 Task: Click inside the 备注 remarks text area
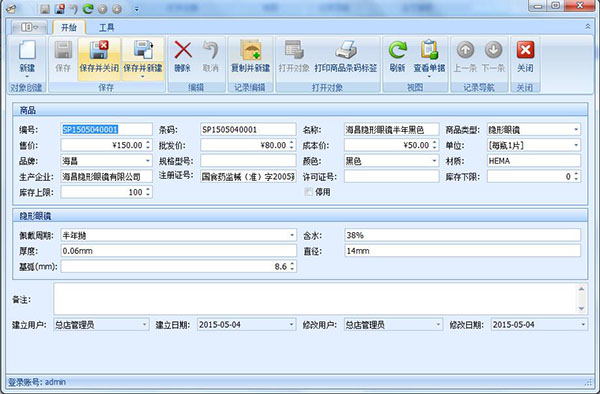click(x=315, y=299)
